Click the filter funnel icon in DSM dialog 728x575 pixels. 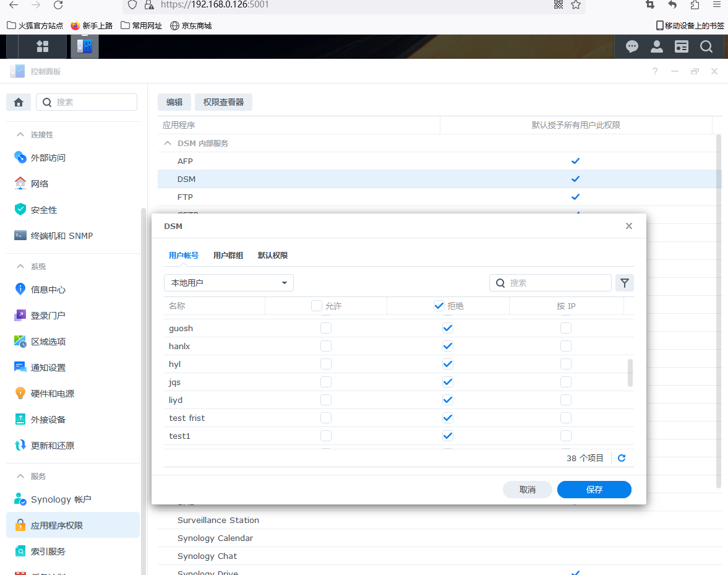pyautogui.click(x=625, y=283)
